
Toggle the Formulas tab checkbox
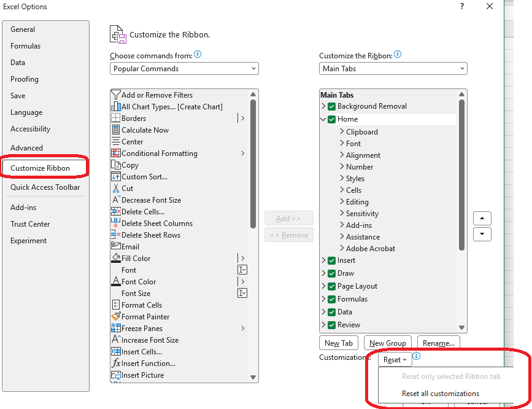pyautogui.click(x=331, y=299)
